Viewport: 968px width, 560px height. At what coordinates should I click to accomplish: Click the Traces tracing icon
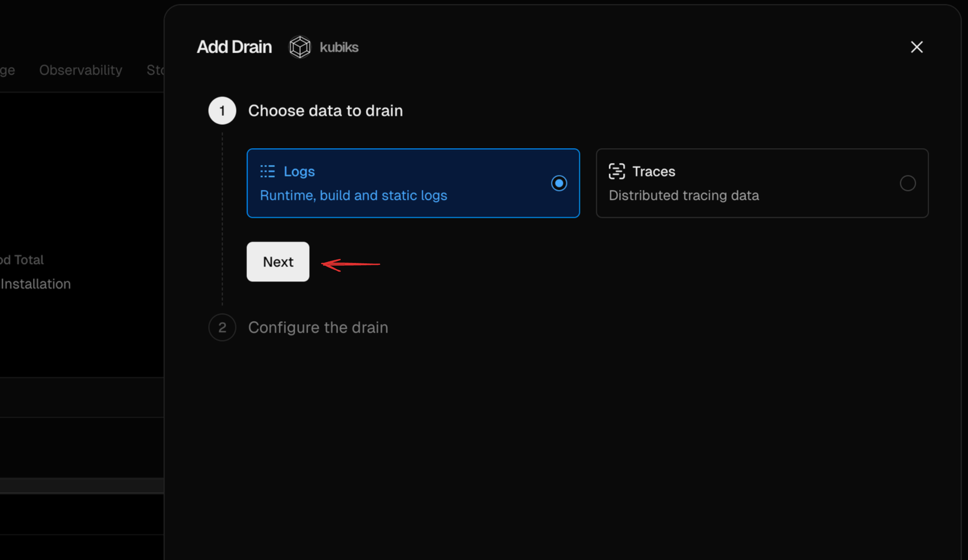(617, 171)
